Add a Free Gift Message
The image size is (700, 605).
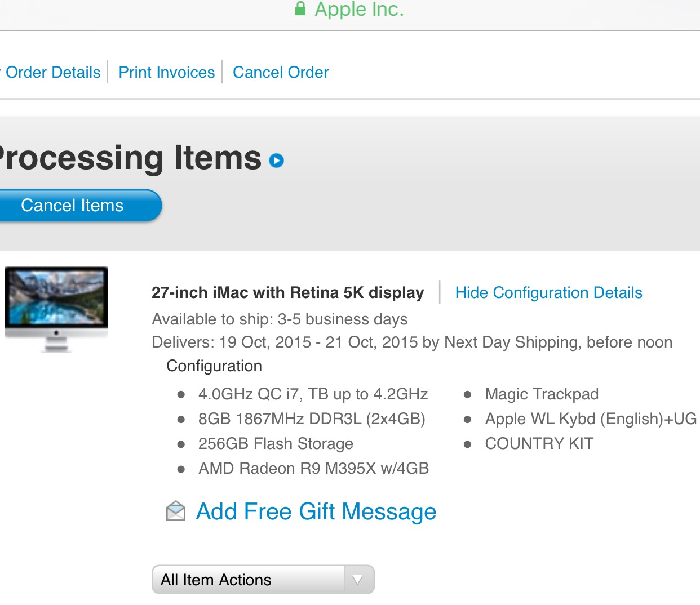point(316,511)
